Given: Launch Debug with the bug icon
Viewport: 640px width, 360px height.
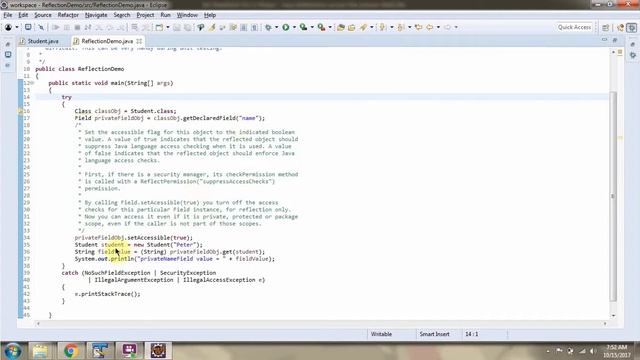Looking at the screenshot, I should tap(268, 27).
